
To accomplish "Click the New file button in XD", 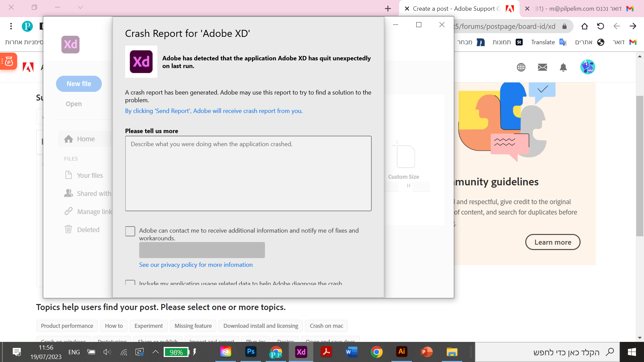I will 79,83.
